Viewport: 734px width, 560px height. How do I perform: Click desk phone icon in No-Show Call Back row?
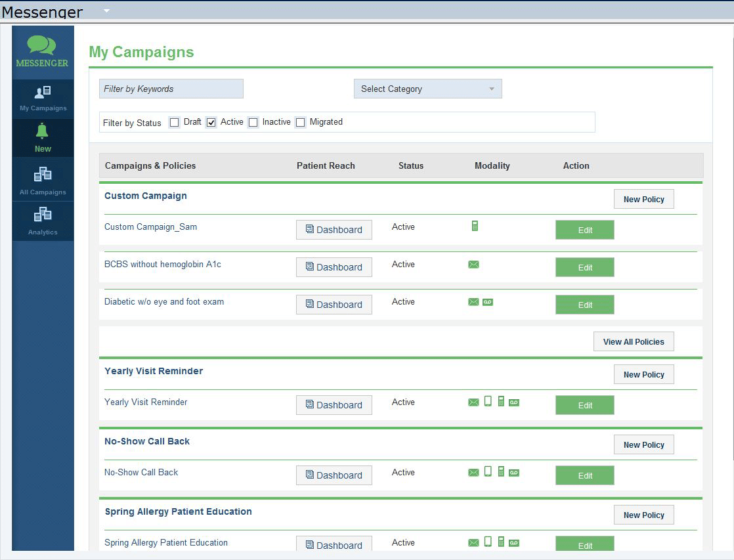501,471
